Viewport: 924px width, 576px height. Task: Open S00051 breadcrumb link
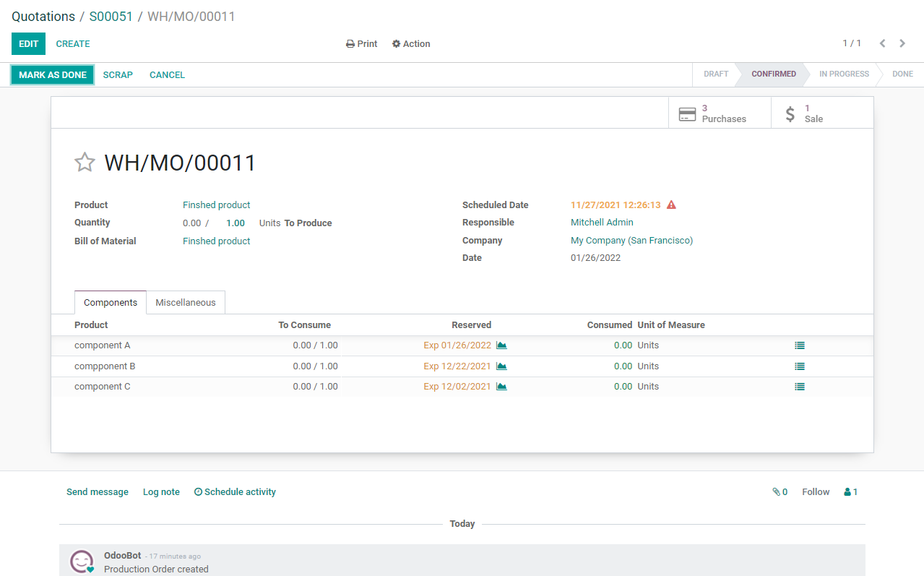coord(111,17)
